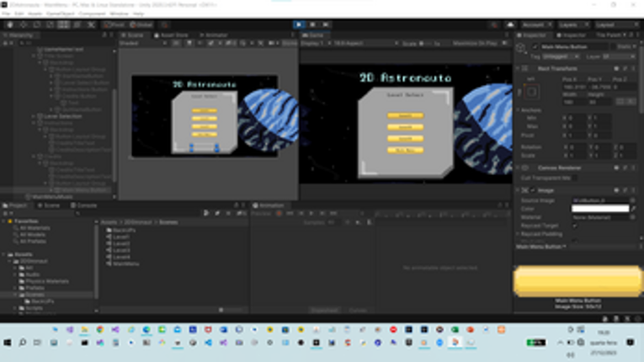Viewport: 644px width, 362px height.
Task: Toggle the Static checkbox in Inspector
Action: pyautogui.click(x=614, y=47)
